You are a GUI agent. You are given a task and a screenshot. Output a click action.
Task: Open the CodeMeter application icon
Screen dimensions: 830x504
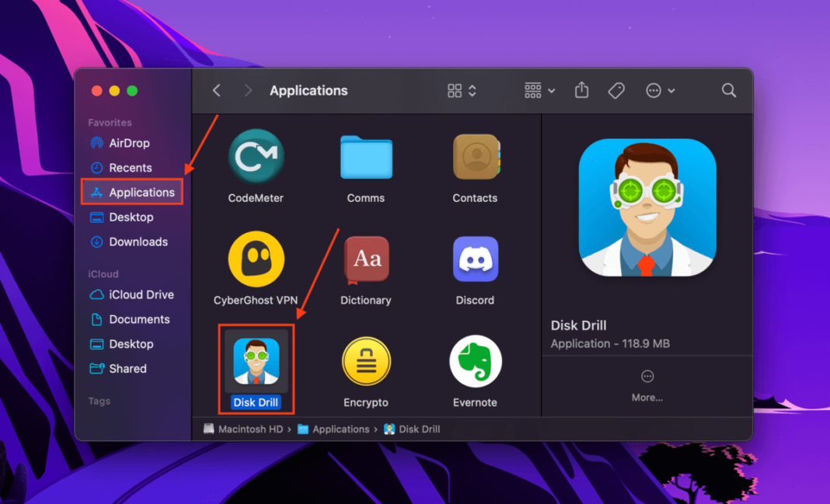255,157
